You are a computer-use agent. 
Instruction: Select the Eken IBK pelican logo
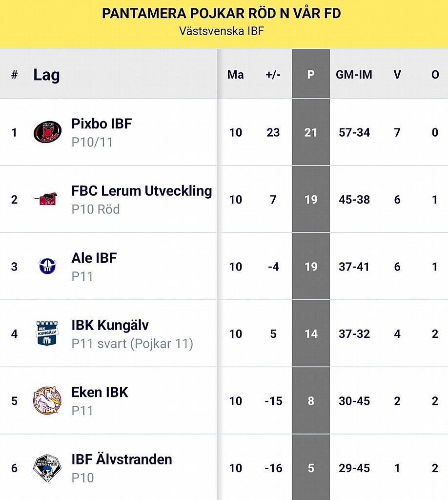tap(47, 400)
